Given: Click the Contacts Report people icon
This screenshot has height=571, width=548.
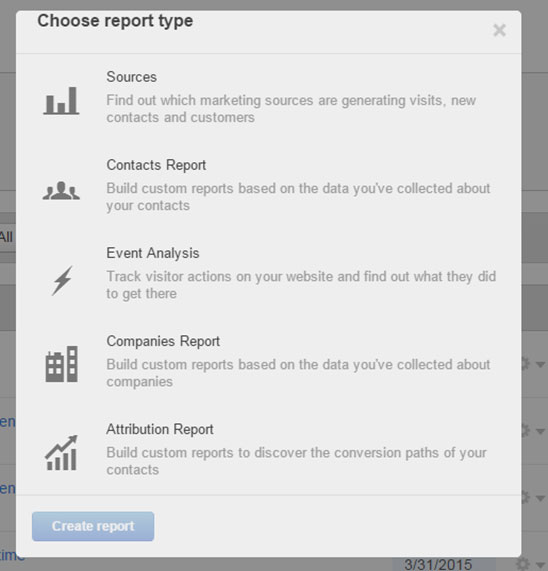Looking at the screenshot, I should [x=61, y=190].
